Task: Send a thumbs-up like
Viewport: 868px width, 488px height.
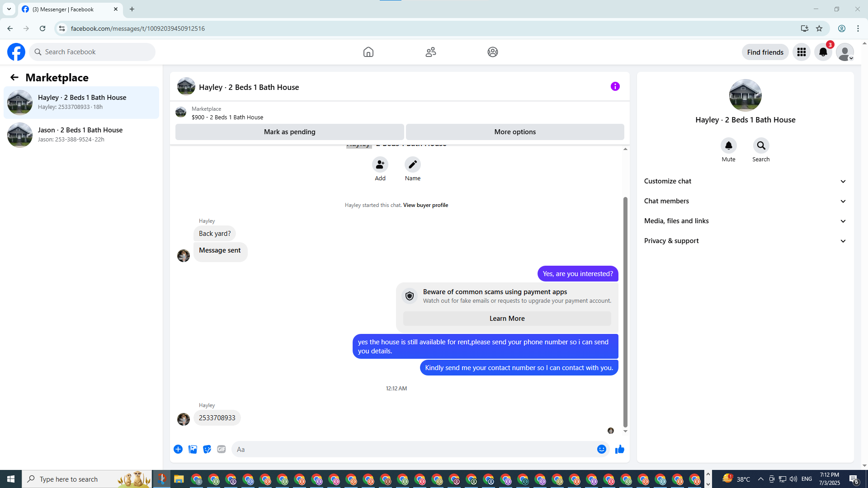Action: (x=619, y=449)
